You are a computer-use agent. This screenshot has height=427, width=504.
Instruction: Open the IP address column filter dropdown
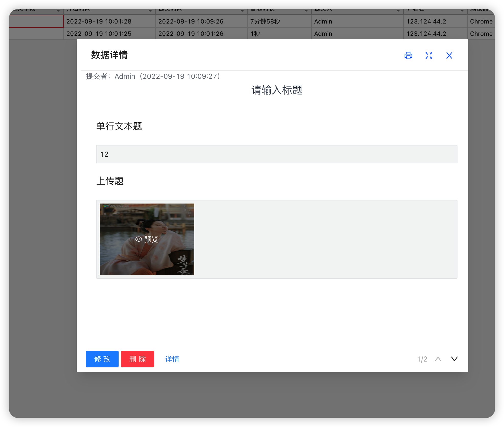pyautogui.click(x=462, y=10)
